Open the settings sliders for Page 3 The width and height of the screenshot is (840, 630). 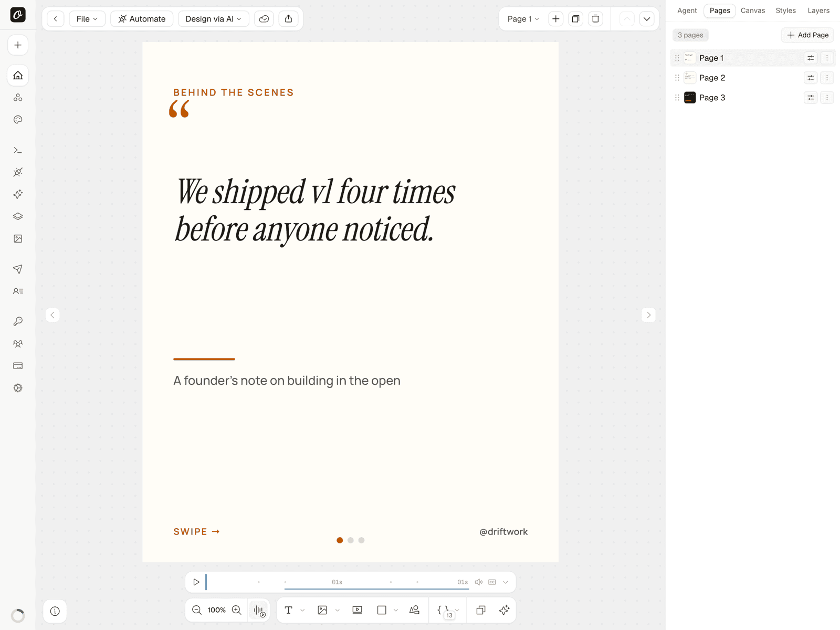coord(811,98)
